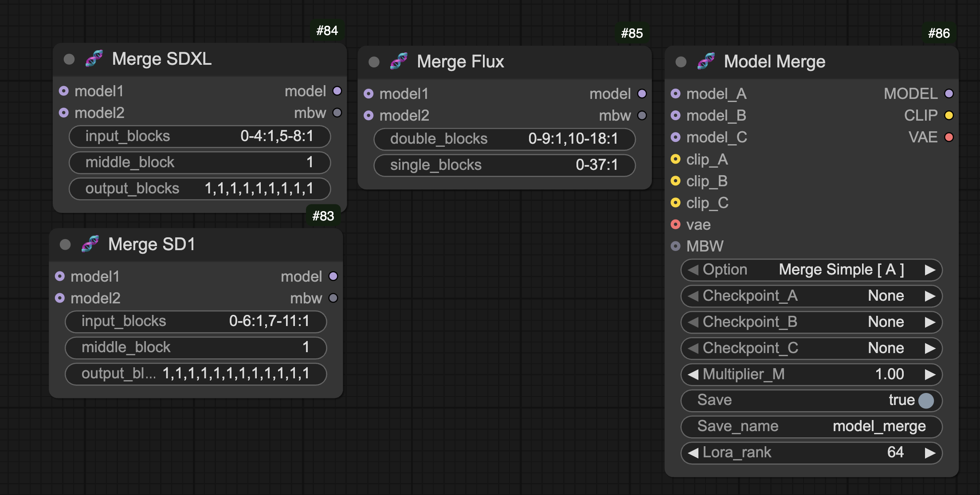This screenshot has width=980, height=495.
Task: Click the Lora_rank 64 value
Action: tap(896, 452)
